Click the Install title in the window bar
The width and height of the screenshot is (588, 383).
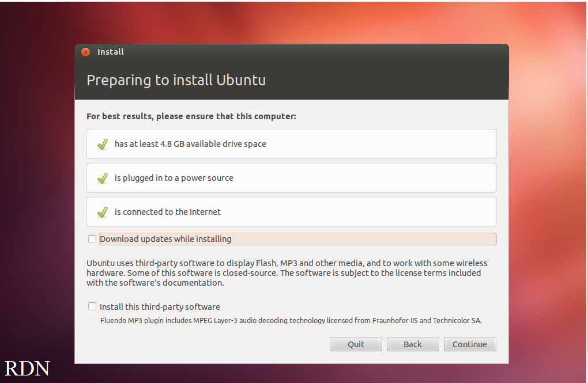click(110, 51)
